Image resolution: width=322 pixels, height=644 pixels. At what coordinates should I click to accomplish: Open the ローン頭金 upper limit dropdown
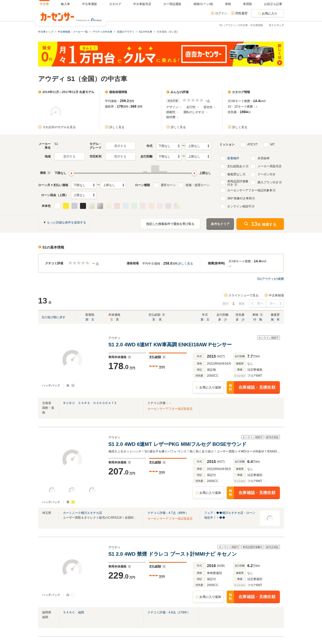84,195
